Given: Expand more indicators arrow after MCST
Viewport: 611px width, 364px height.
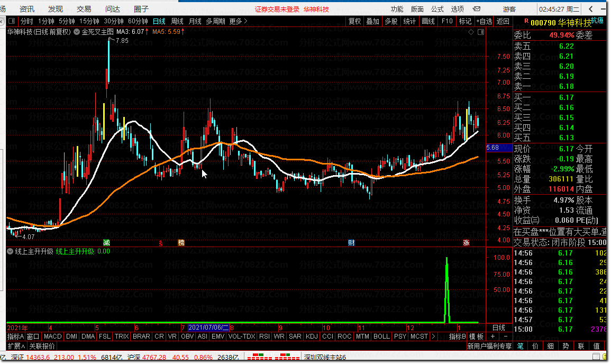Looking at the screenshot, I should click(433, 336).
